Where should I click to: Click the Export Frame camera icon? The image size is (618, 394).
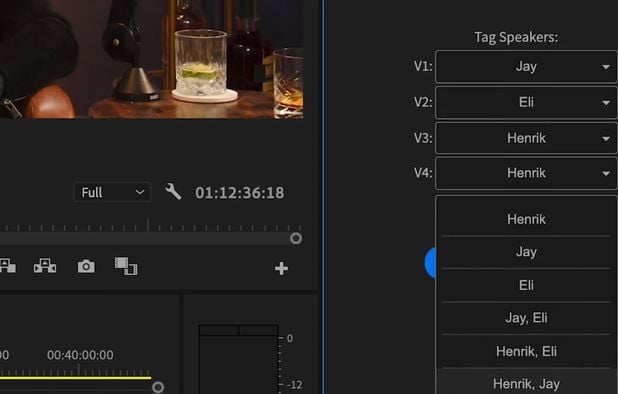(86, 266)
